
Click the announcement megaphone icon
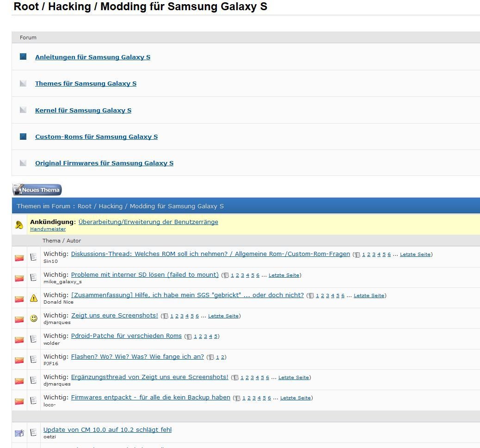(19, 225)
